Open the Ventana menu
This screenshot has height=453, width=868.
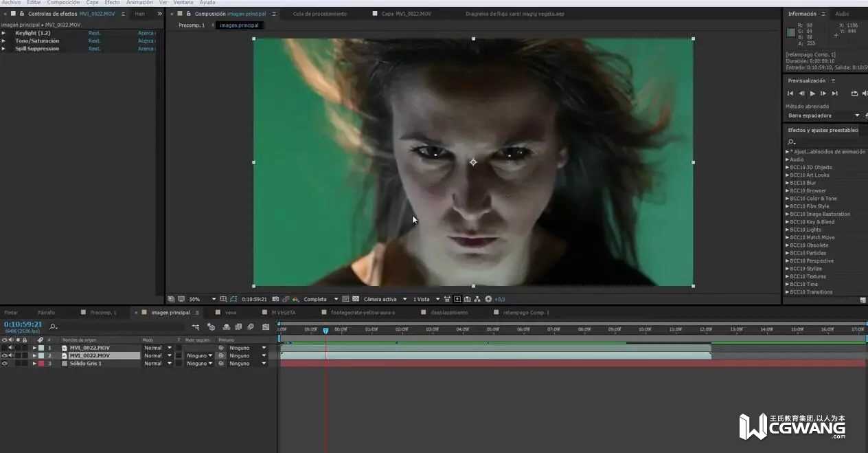coord(183,3)
